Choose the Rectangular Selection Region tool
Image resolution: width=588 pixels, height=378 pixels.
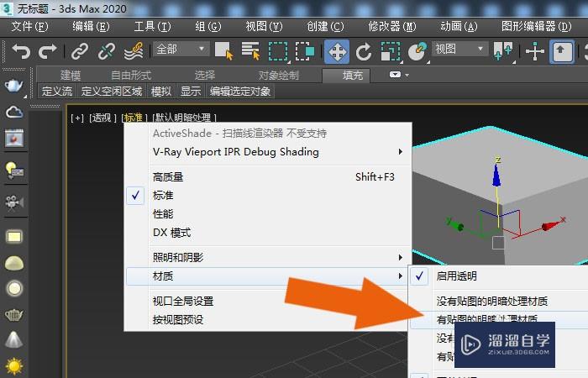[x=278, y=51]
